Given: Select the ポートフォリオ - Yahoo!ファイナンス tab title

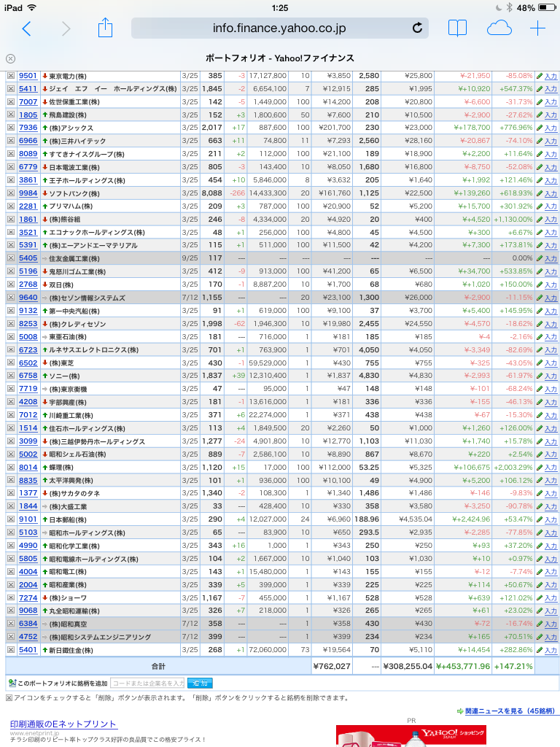Looking at the screenshot, I should (280, 58).
